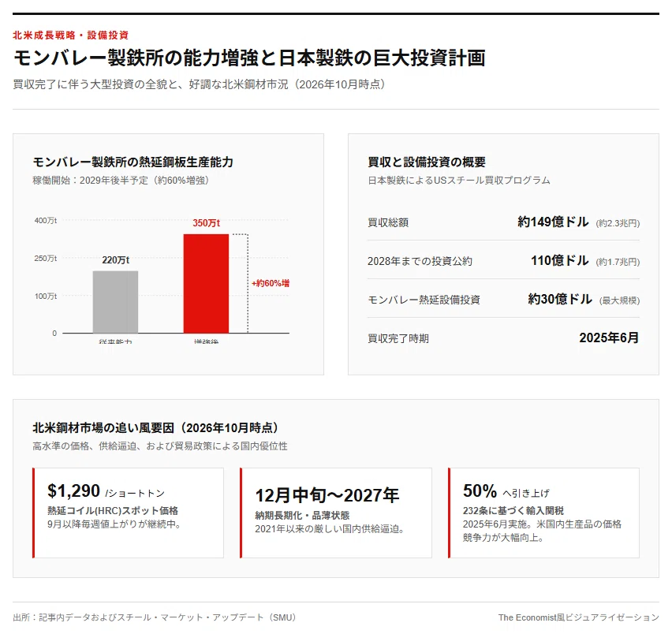The width and height of the screenshot is (672, 634).
Task: Click the chart title モンバレー製鉄所の熱延鋼板生産能力
Action: pyautogui.click(x=133, y=162)
